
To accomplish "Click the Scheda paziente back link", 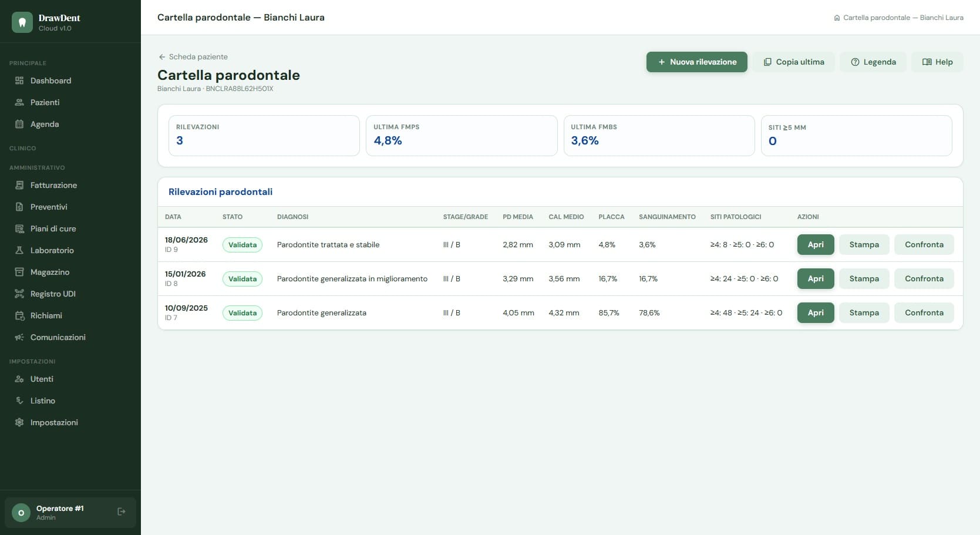I will tap(193, 57).
